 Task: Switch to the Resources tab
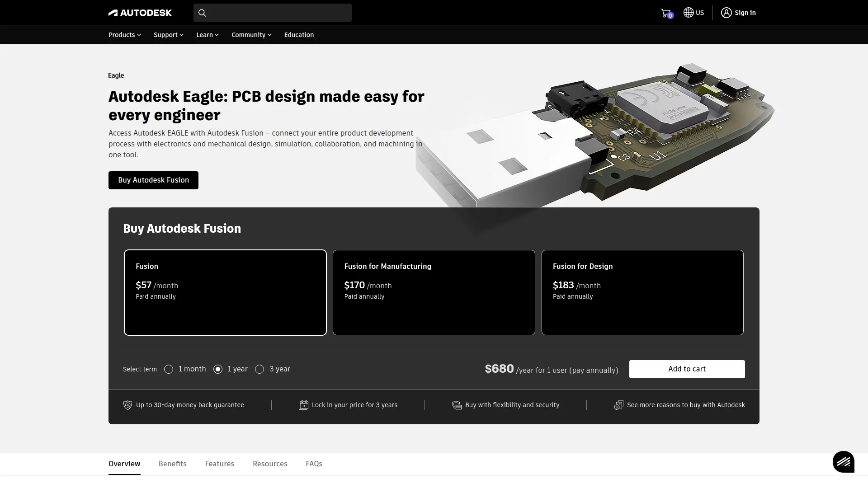tap(270, 464)
